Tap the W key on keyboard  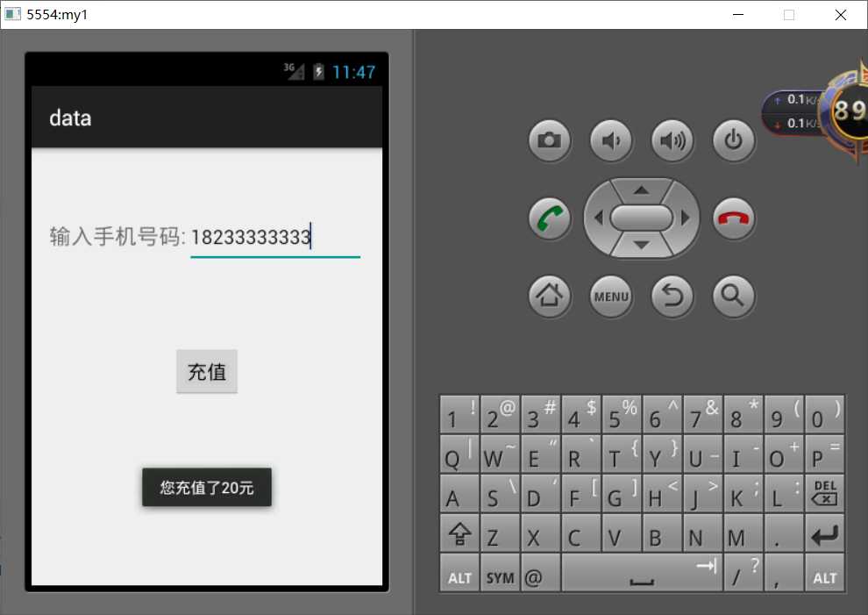tap(500, 454)
